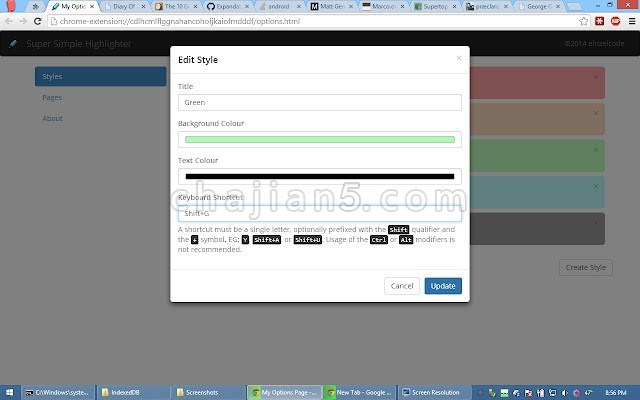The image size is (640, 400).
Task: Click the Update button
Action: tap(443, 286)
